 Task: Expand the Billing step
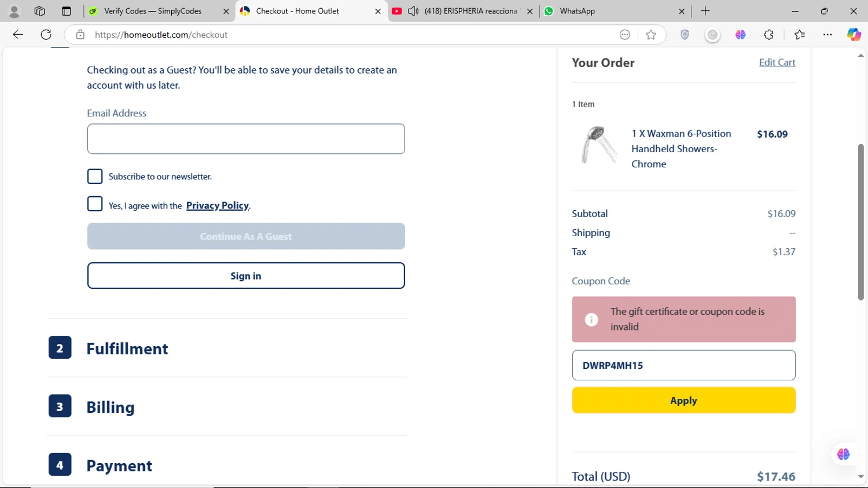point(111,407)
